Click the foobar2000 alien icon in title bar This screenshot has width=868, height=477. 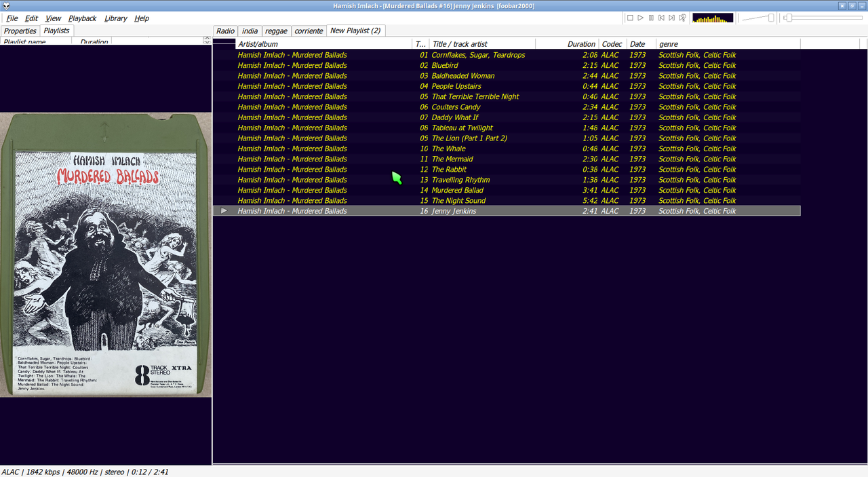point(5,5)
